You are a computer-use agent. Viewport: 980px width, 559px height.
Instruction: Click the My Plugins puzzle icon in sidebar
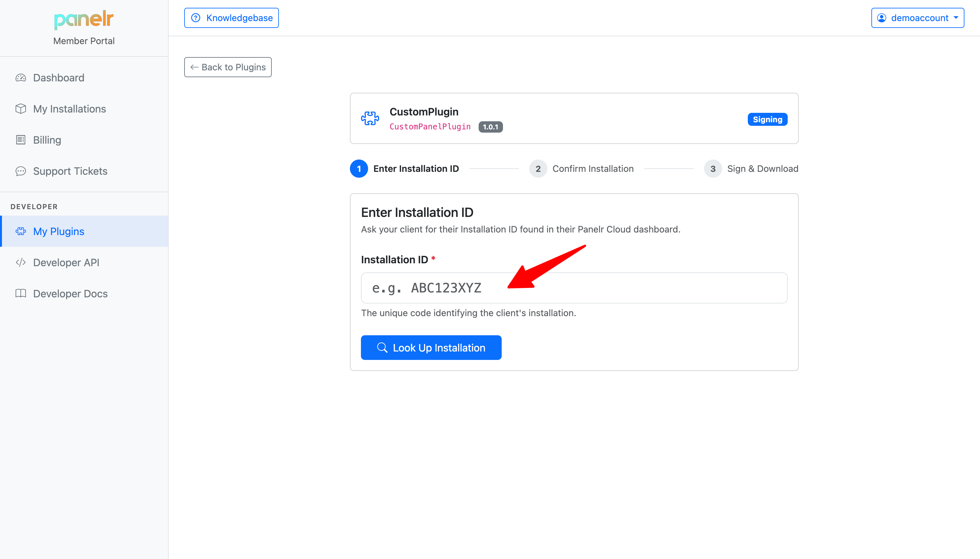click(x=21, y=232)
